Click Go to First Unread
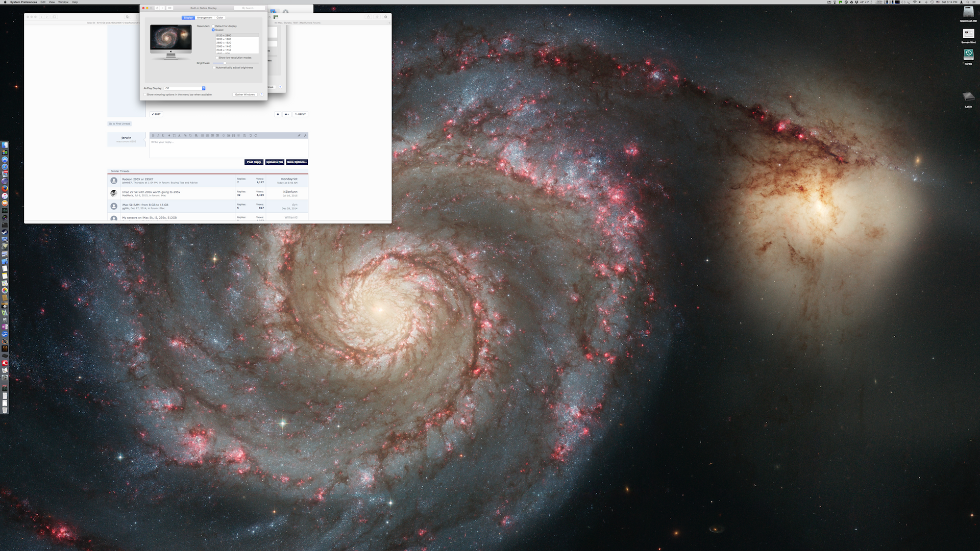The image size is (980, 551). pyautogui.click(x=119, y=123)
